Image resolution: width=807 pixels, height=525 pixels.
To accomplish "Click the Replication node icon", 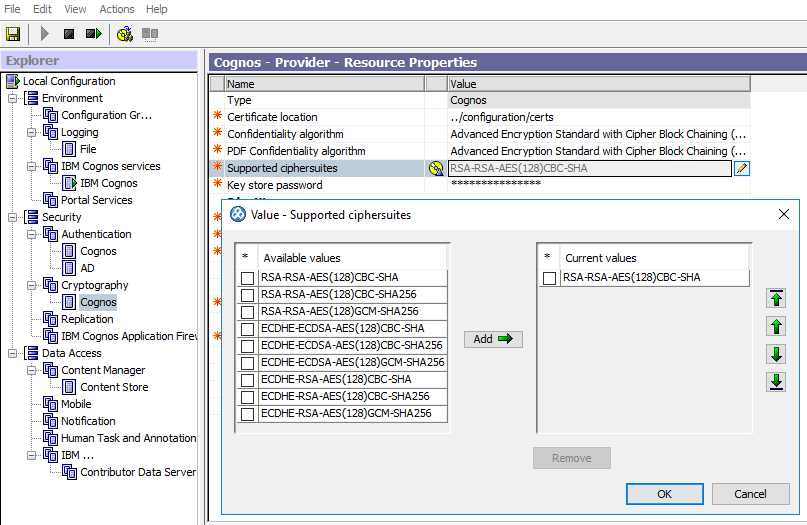I will [x=50, y=319].
